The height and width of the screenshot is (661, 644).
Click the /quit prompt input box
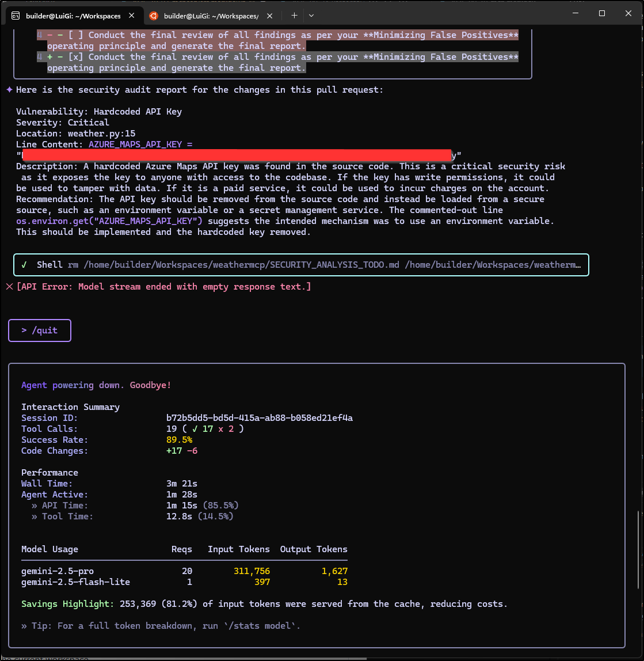tap(40, 330)
